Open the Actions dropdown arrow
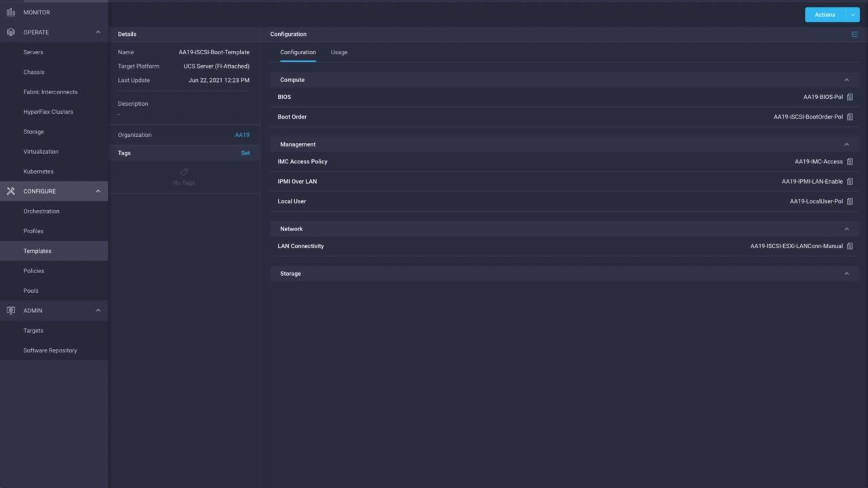The height and width of the screenshot is (488, 868). [x=852, y=15]
